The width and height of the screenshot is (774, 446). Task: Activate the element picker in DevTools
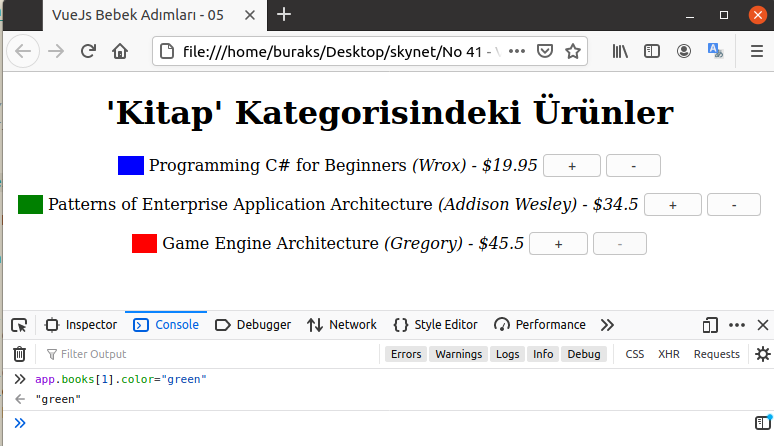19,325
